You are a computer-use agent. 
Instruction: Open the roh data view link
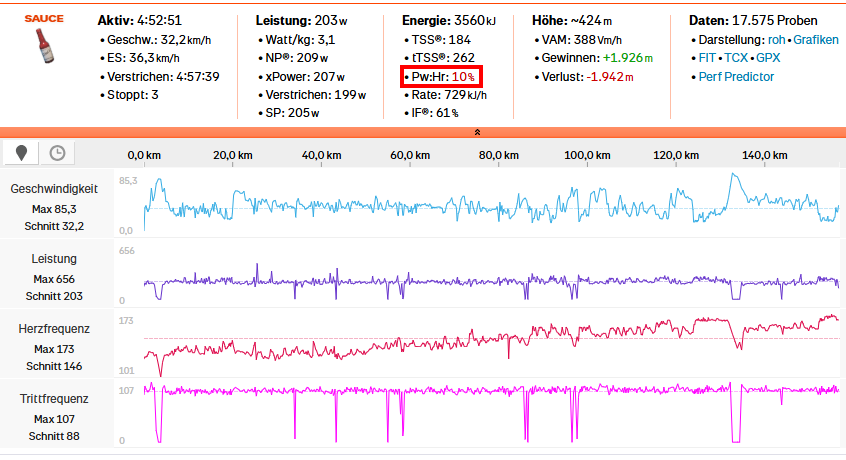776,39
